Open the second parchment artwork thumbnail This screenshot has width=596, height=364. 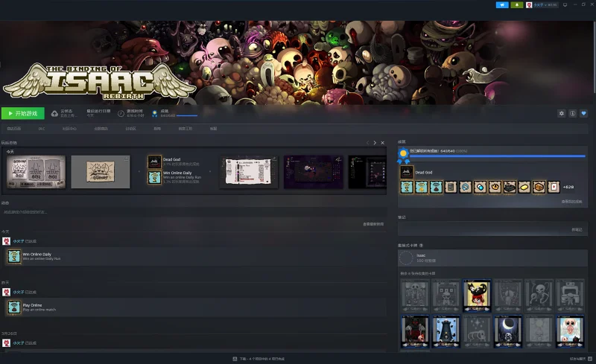coord(101,171)
